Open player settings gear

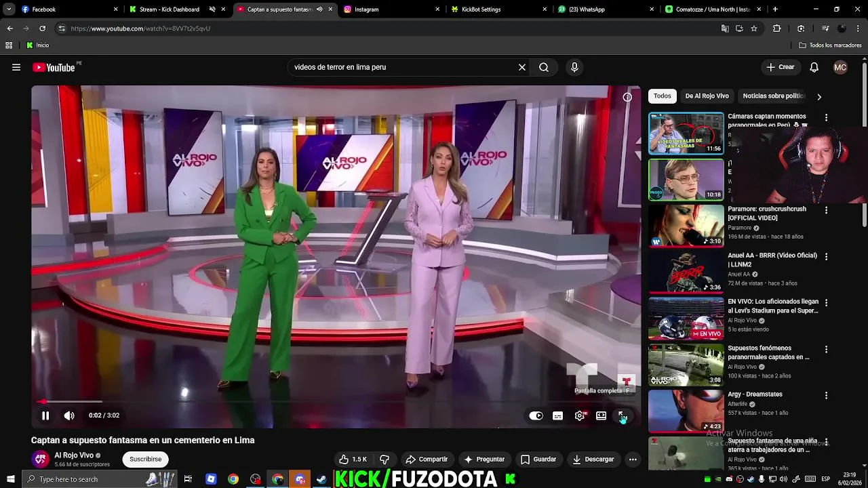coord(579,415)
